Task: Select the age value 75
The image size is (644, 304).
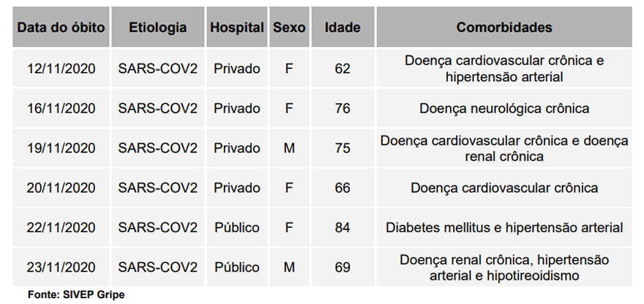Action: [x=342, y=148]
